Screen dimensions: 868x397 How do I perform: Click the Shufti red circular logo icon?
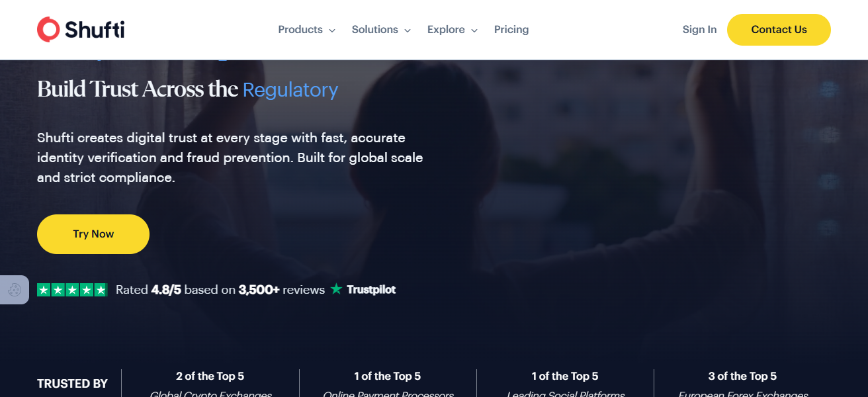point(48,30)
